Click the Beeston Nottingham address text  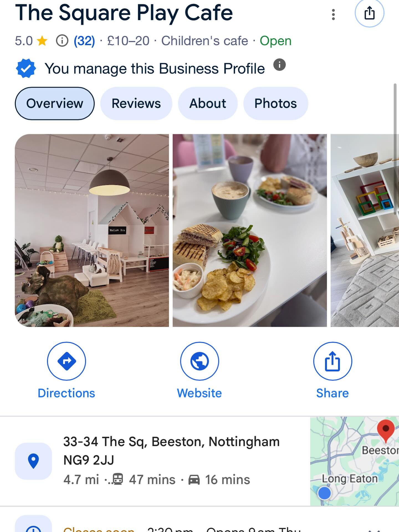pos(172,451)
